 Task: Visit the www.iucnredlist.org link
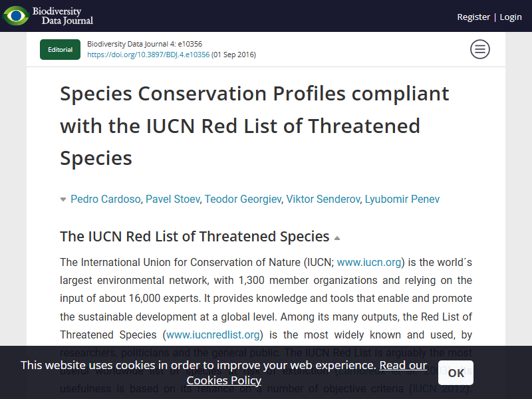tap(213, 335)
